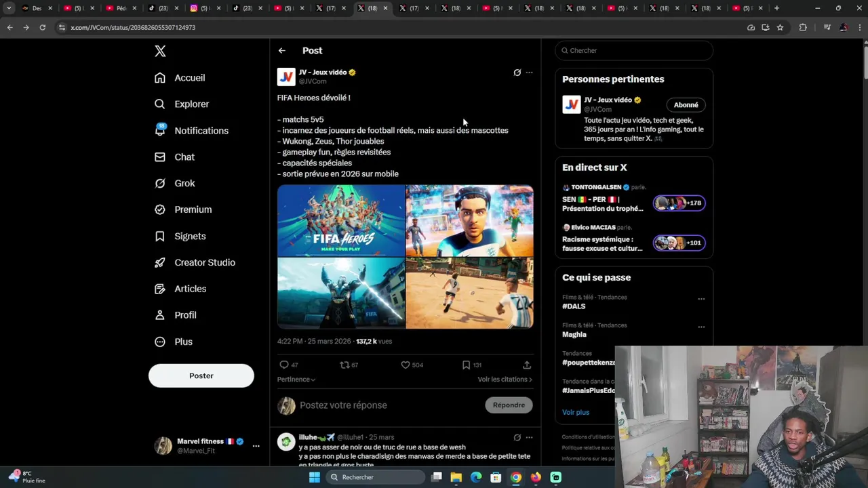Viewport: 868px width, 488px height.
Task: Click the Grok icon on the JV post
Action: (517, 73)
